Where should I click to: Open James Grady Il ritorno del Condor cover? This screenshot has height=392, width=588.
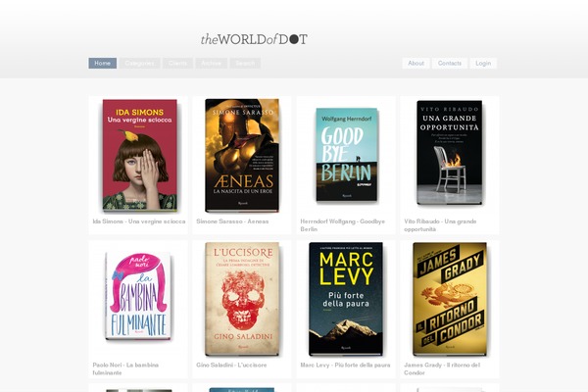[x=450, y=299]
